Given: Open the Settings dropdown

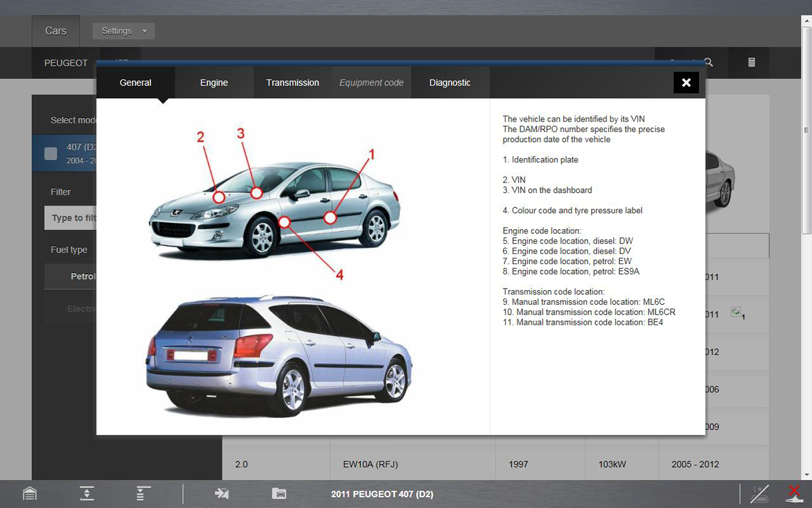Looking at the screenshot, I should click(123, 31).
